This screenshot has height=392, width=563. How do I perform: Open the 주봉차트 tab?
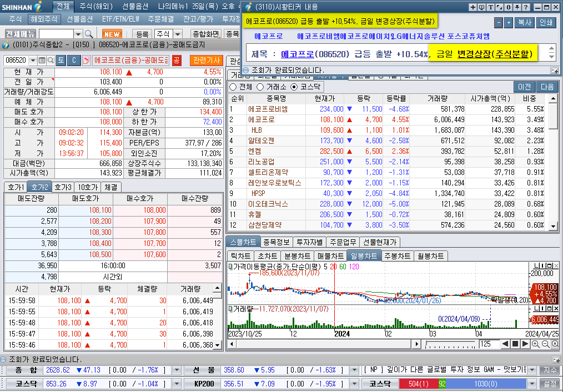click(397, 256)
